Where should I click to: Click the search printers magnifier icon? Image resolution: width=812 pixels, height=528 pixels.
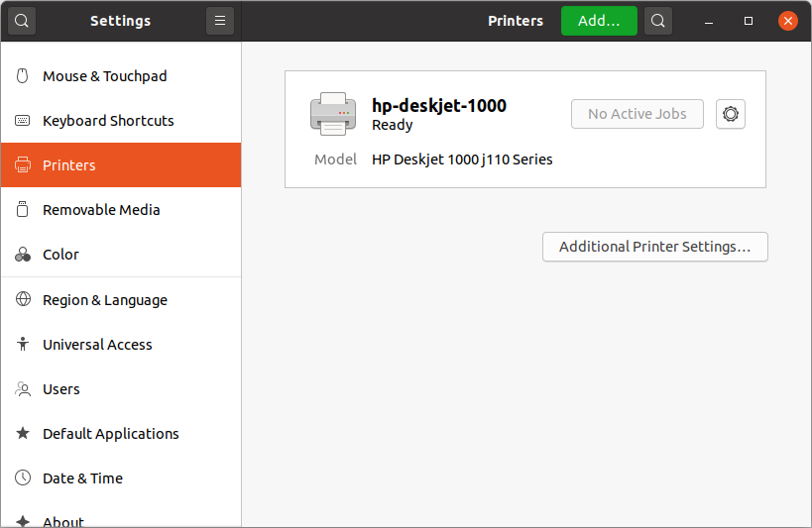(x=657, y=21)
